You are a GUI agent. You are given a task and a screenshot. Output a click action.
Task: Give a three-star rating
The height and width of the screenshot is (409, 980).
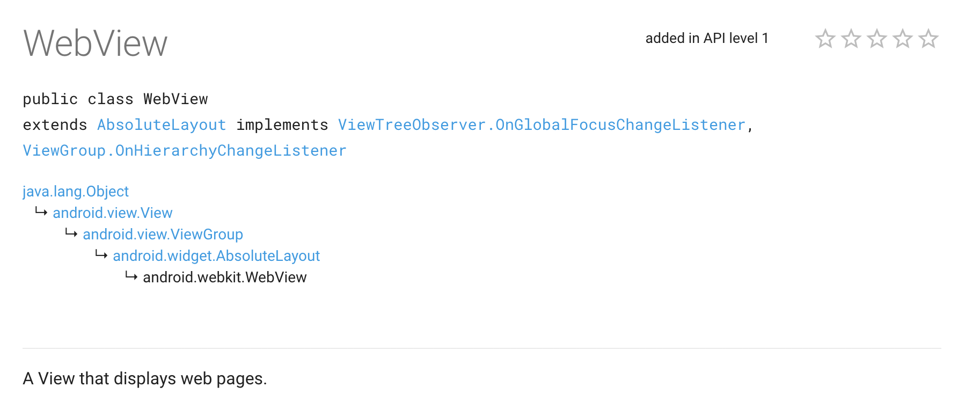(876, 39)
